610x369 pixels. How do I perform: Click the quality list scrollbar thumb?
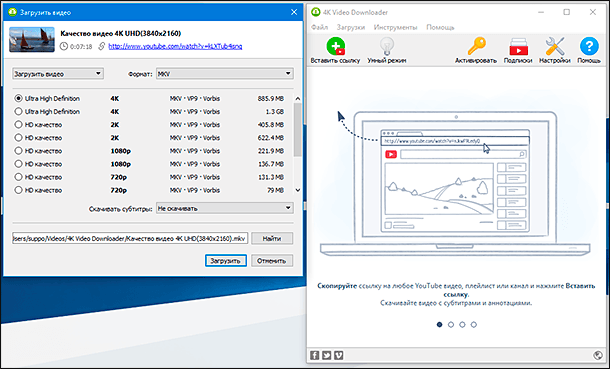point(298,129)
